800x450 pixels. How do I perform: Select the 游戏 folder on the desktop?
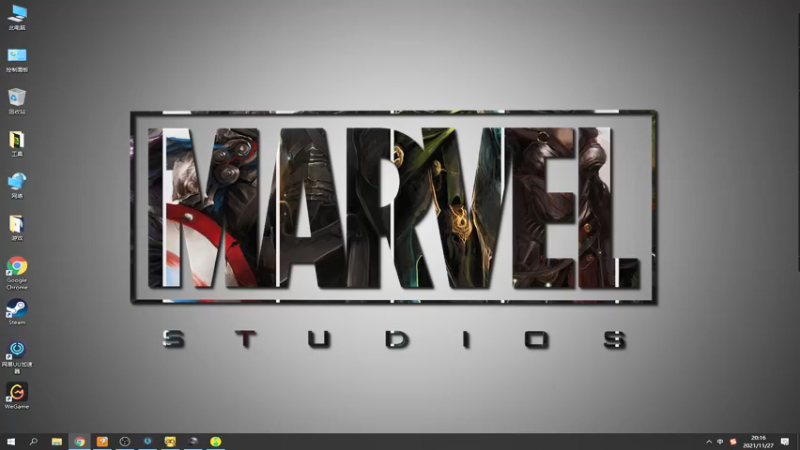[17, 228]
